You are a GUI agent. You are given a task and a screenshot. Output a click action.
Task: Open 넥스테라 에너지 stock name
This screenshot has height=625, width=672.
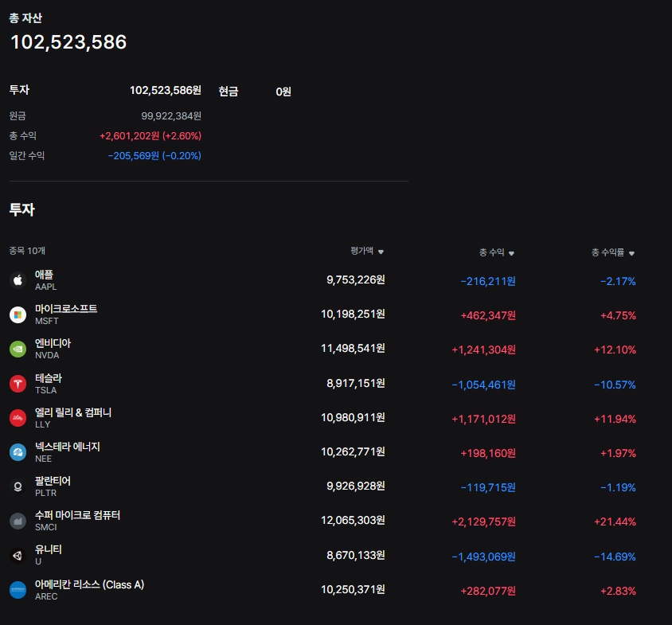point(68,447)
